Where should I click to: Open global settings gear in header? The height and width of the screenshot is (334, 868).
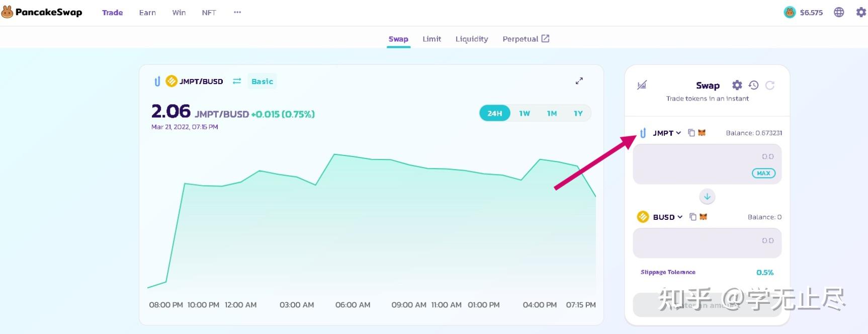tap(861, 12)
